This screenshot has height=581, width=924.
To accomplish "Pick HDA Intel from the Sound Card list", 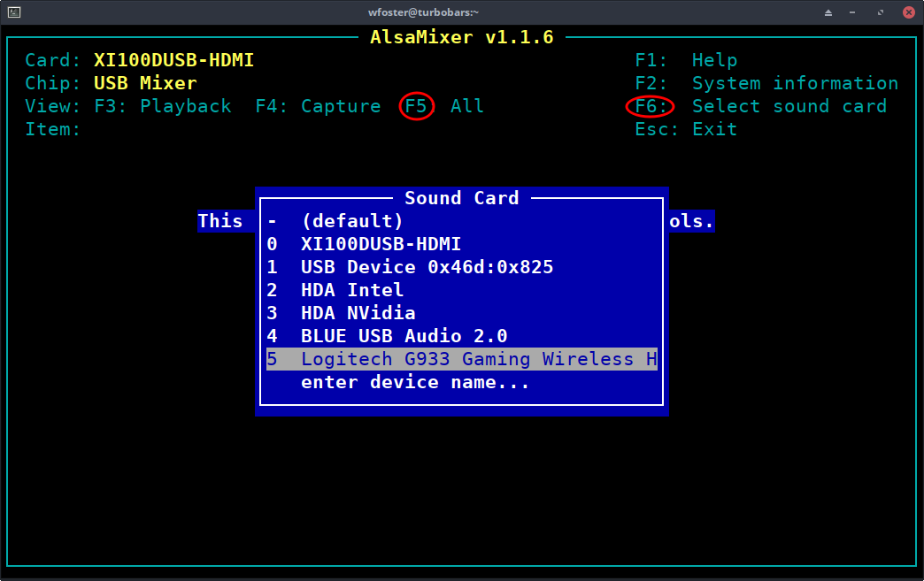I will [x=461, y=290].
